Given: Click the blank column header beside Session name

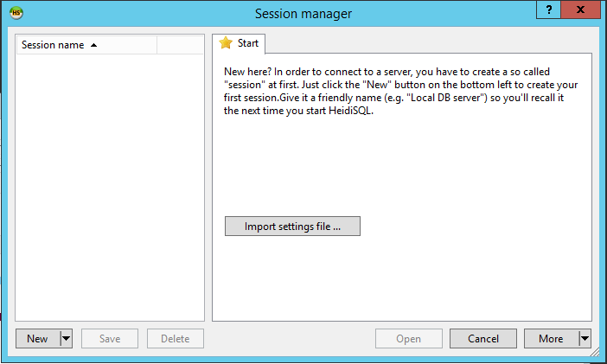Looking at the screenshot, I should [180, 45].
